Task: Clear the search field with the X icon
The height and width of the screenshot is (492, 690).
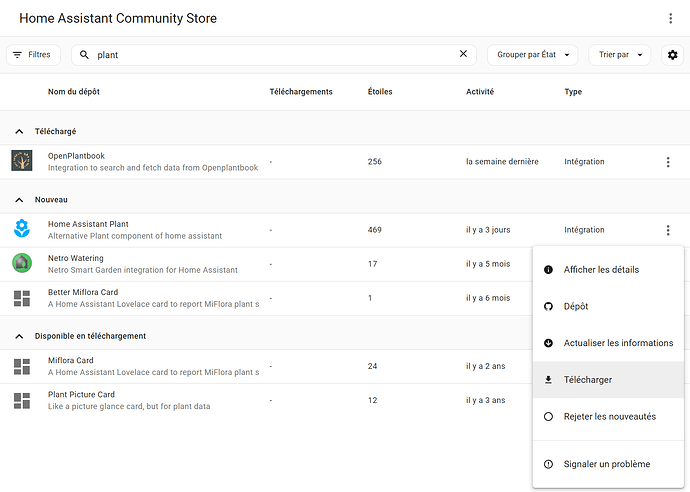Action: [x=463, y=54]
